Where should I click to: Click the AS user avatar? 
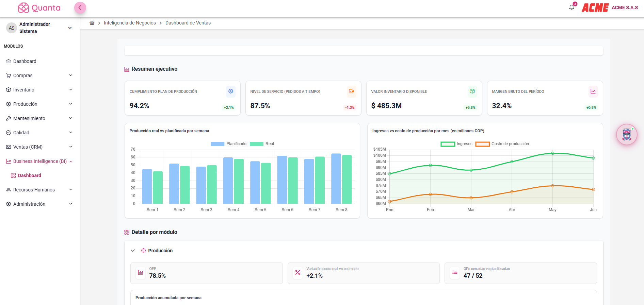(x=12, y=28)
